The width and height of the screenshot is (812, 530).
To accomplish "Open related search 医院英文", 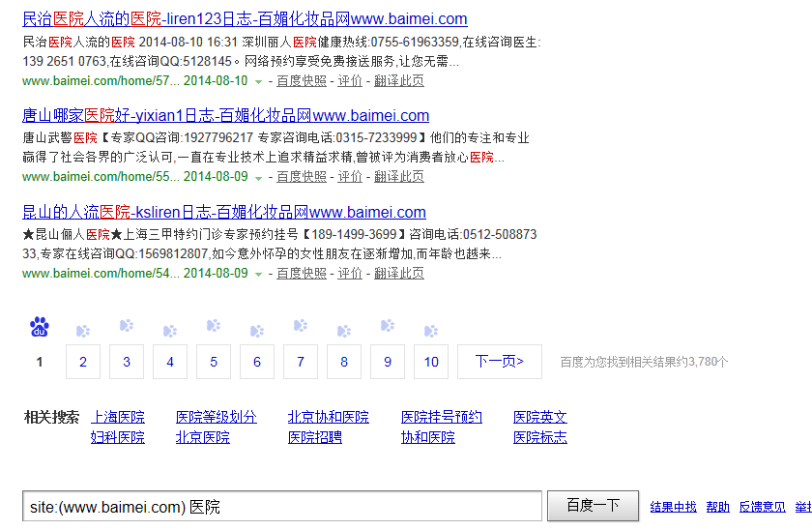I will coord(540,417).
